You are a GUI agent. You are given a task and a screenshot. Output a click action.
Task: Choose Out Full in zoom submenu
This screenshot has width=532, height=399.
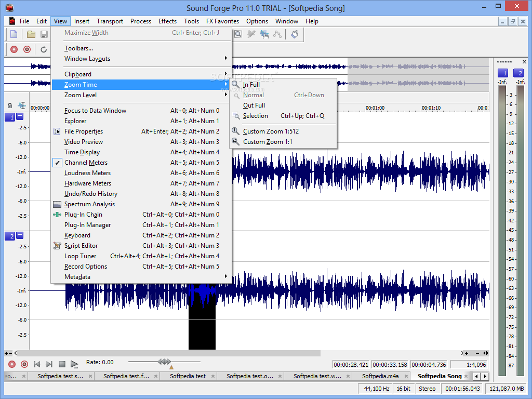point(283,105)
